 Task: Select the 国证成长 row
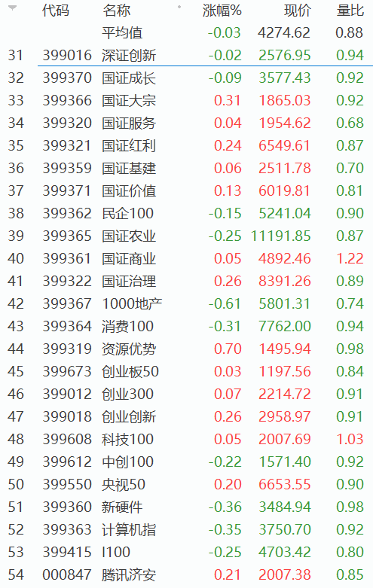tap(187, 78)
